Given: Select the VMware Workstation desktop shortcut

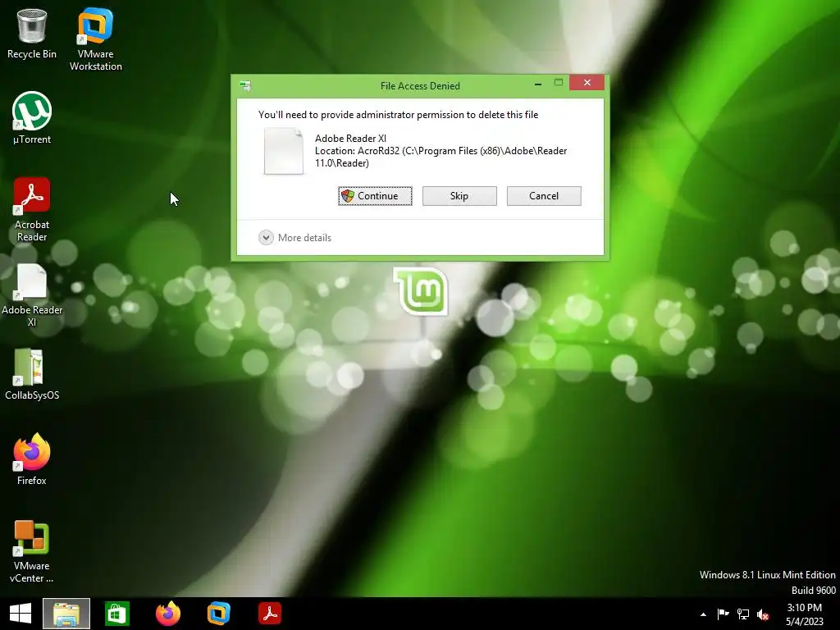Looking at the screenshot, I should click(95, 39).
